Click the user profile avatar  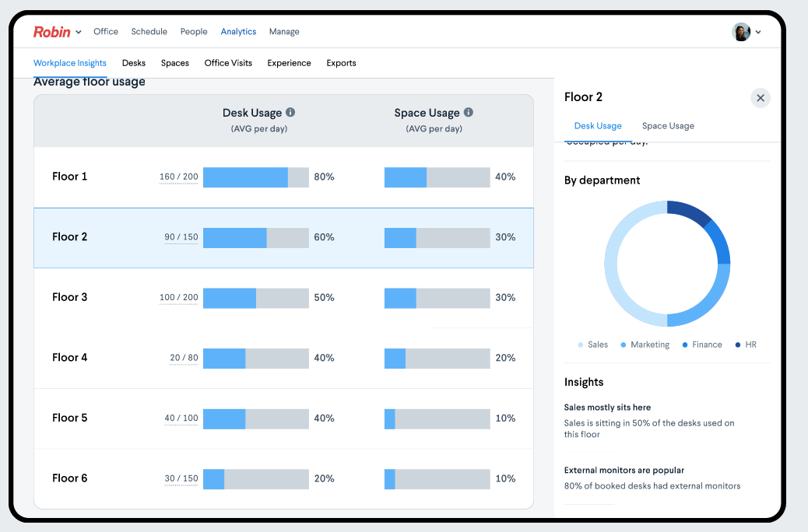741,32
